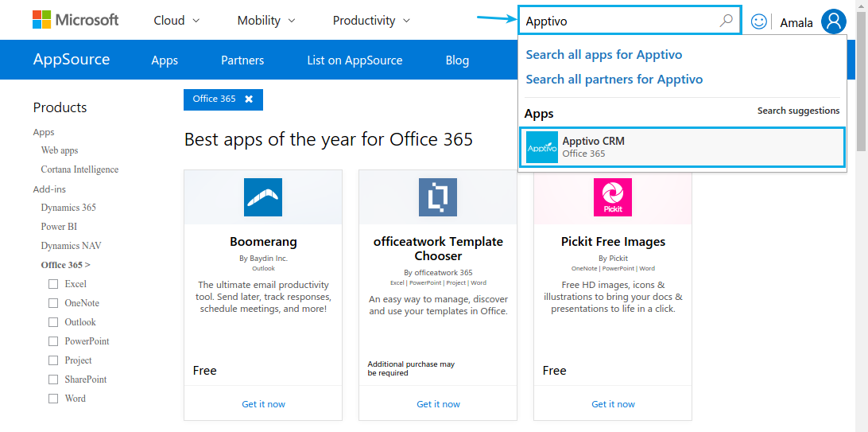Get officeatwork Template Chooser now
The width and height of the screenshot is (868, 432).
pos(439,404)
